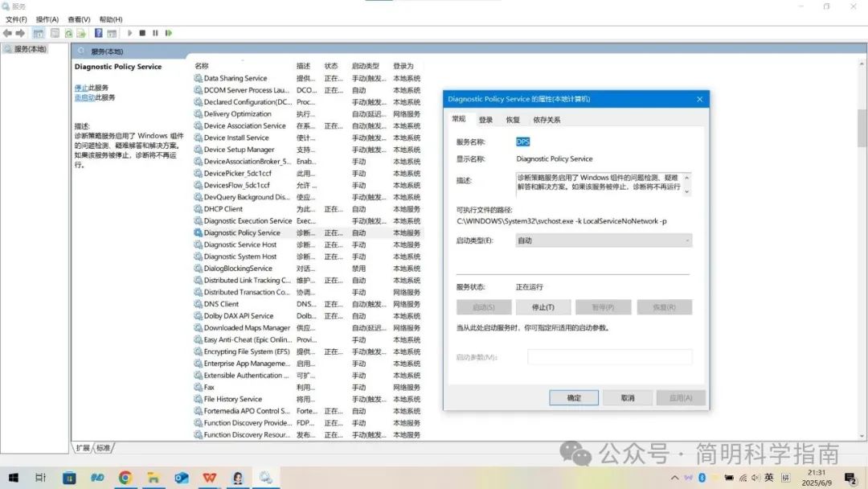Click the 取消 button
The height and width of the screenshot is (489, 868).
point(627,397)
